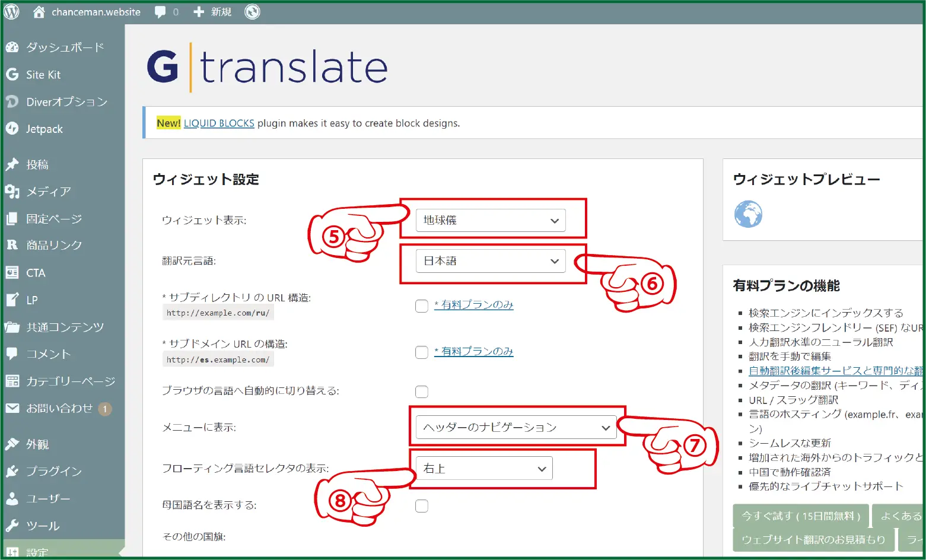
Task: Toggle ブラウザの言語へ自動的に切り替える checkbox
Action: 422,392
